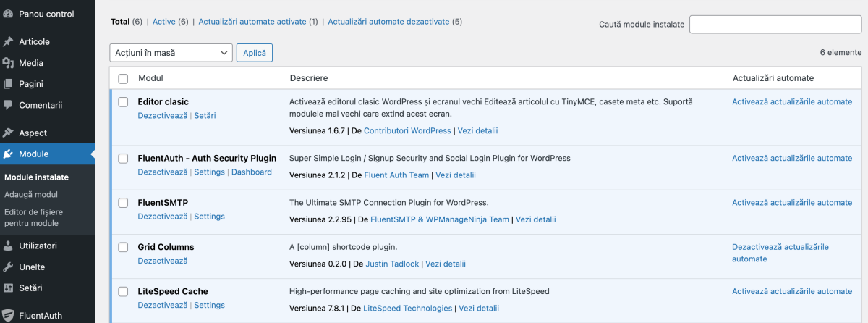868x323 pixels.
Task: Enable auto-updates for FluentSMTP
Action: (792, 202)
